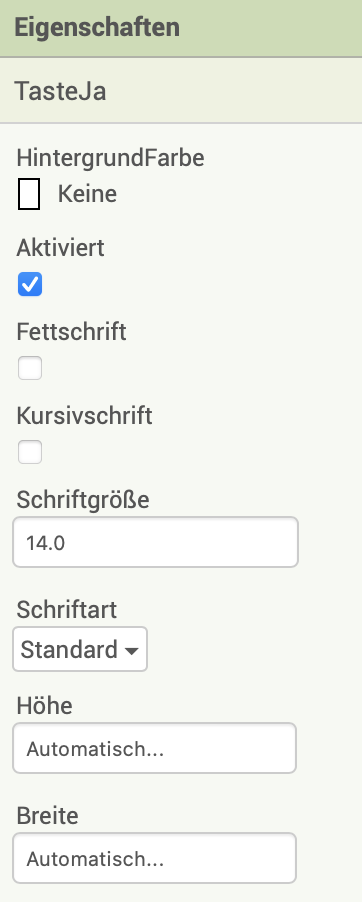This screenshot has height=902, width=362.
Task: Open the Höhe 'Automatisch...' field
Action: point(154,748)
